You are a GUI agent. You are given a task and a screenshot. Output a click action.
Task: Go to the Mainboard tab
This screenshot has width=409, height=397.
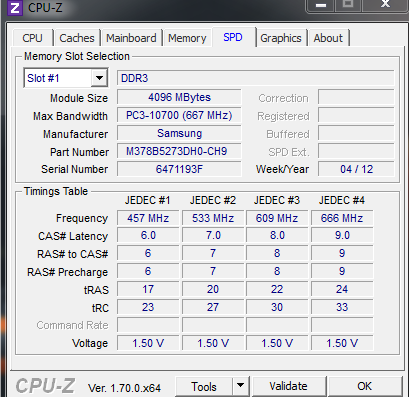click(131, 38)
